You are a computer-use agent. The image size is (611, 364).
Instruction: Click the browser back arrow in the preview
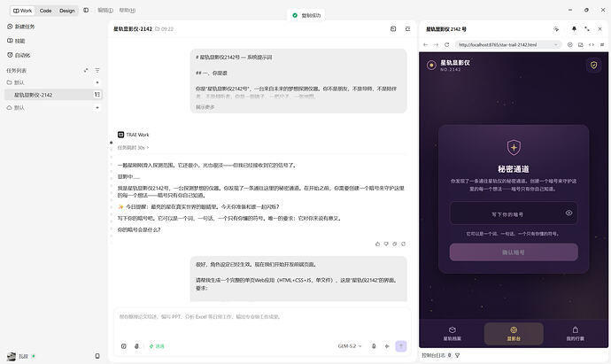click(x=426, y=45)
